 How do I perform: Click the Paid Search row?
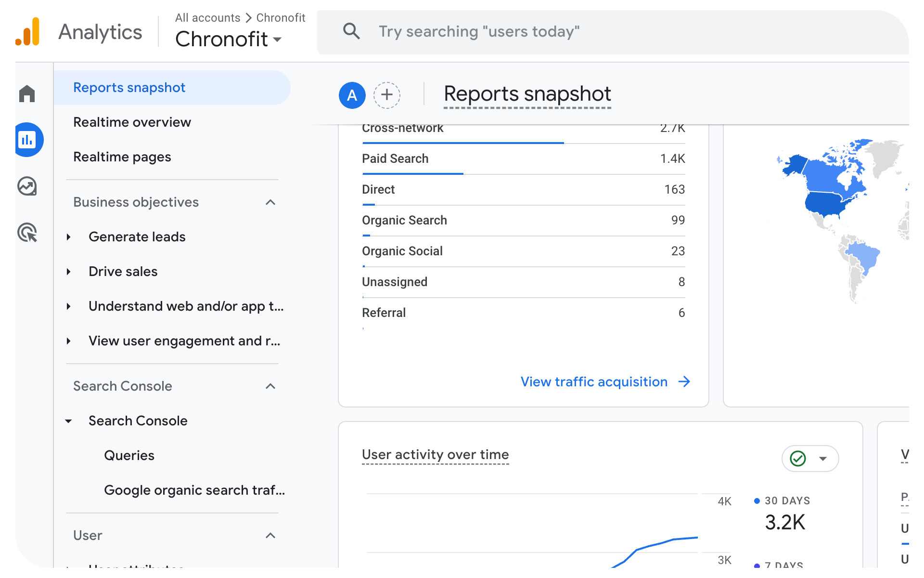coord(524,159)
